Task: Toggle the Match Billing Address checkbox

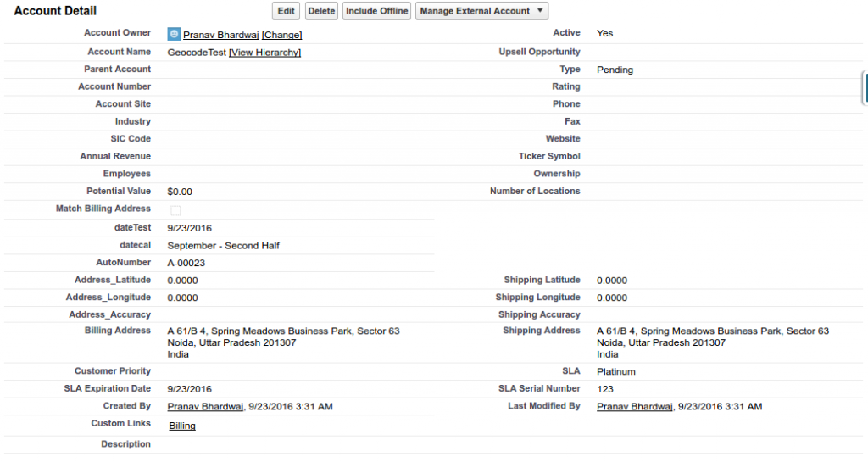Action: [x=175, y=210]
